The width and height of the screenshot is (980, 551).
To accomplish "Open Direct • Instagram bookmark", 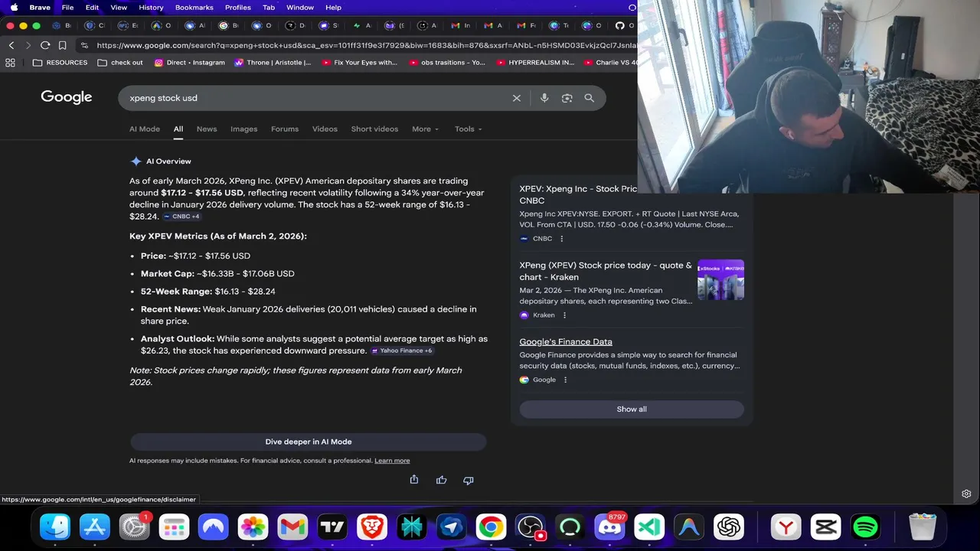I will click(x=190, y=63).
